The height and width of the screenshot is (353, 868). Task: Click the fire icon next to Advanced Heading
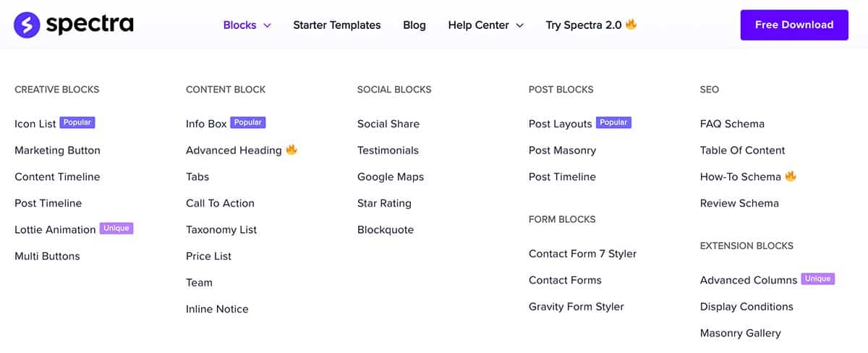click(292, 150)
